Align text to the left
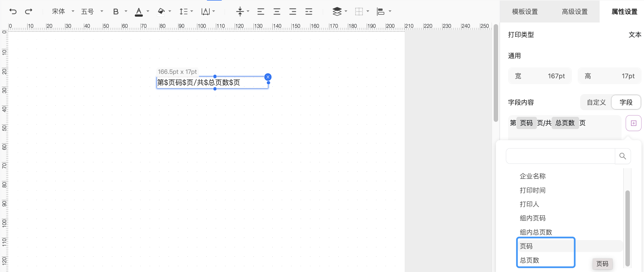The width and height of the screenshot is (644, 272). (x=261, y=11)
